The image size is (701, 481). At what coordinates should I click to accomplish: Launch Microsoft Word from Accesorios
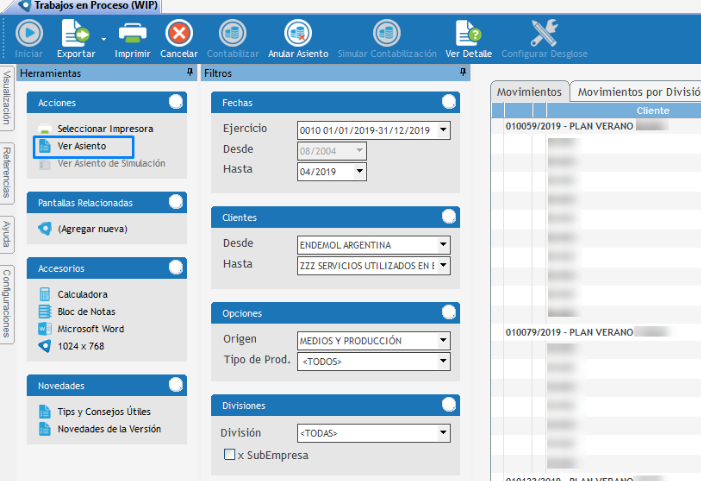(x=90, y=329)
